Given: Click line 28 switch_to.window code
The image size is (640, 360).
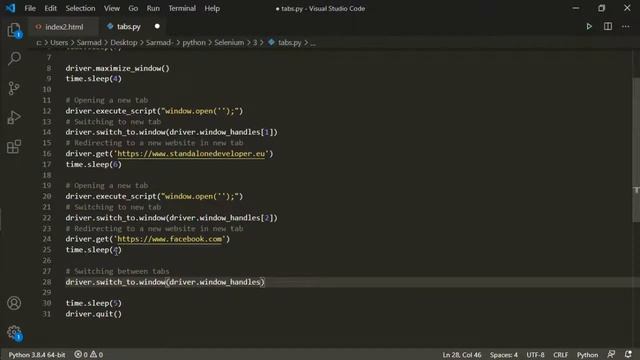Looking at the screenshot, I should (x=165, y=282).
